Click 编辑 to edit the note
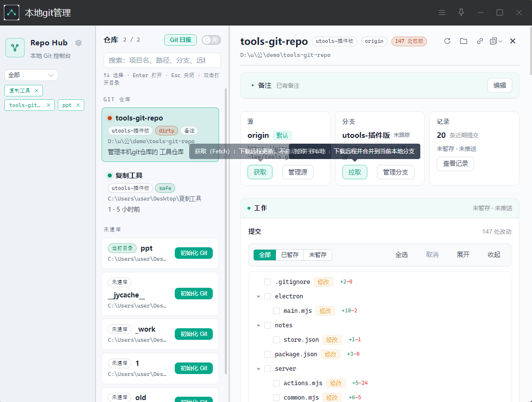Viewport: 532px width, 402px height. point(499,86)
